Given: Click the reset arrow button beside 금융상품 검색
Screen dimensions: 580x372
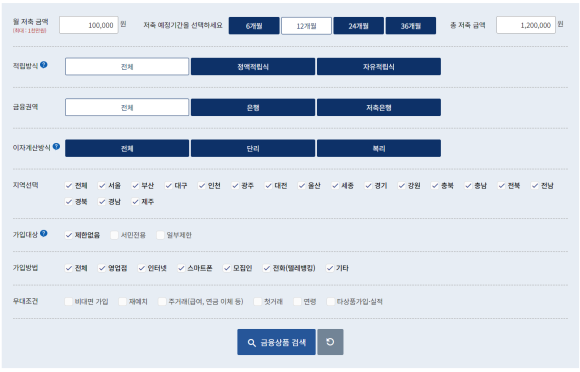Looking at the screenshot, I should 330,342.
